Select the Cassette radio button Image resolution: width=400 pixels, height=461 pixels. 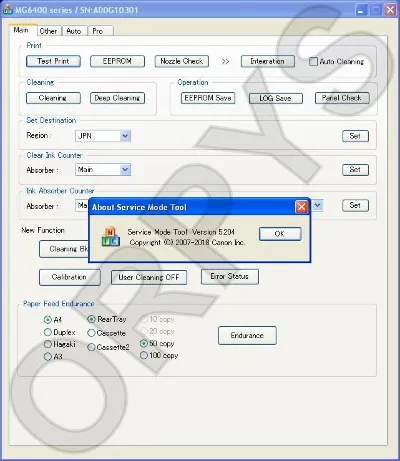(x=91, y=333)
